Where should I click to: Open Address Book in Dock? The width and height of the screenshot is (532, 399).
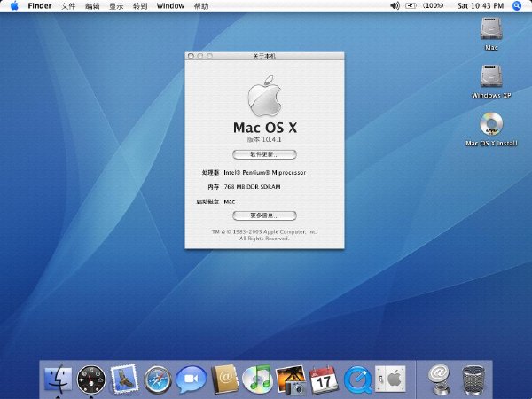pyautogui.click(x=224, y=379)
